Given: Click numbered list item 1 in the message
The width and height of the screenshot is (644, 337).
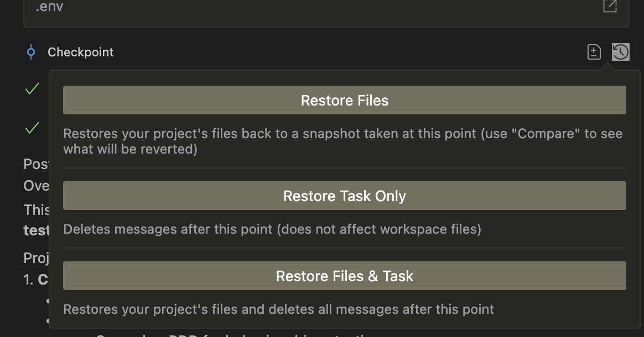Looking at the screenshot, I should coord(35,280).
